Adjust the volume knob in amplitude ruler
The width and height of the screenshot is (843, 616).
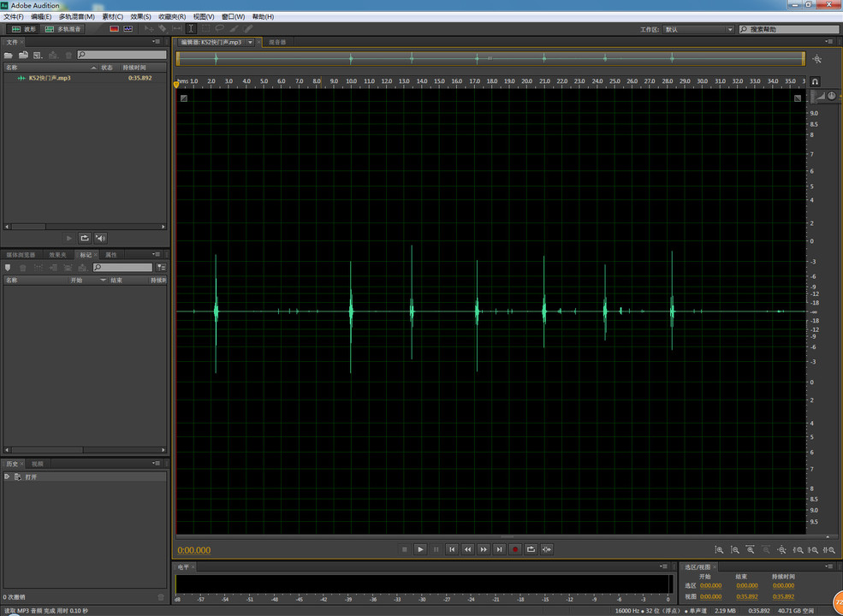click(x=831, y=96)
